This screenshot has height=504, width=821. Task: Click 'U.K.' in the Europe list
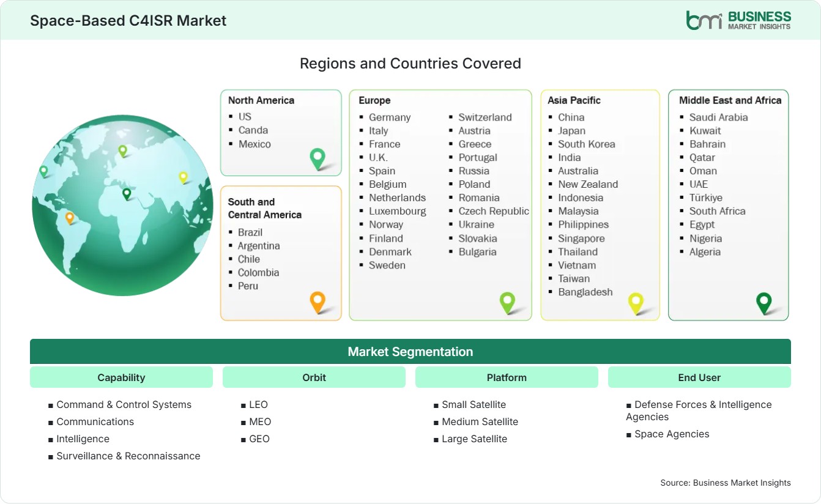(378, 157)
